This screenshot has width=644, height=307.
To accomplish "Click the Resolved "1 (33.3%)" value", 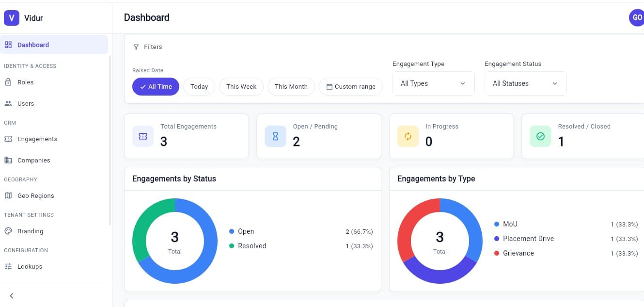I will [359, 246].
